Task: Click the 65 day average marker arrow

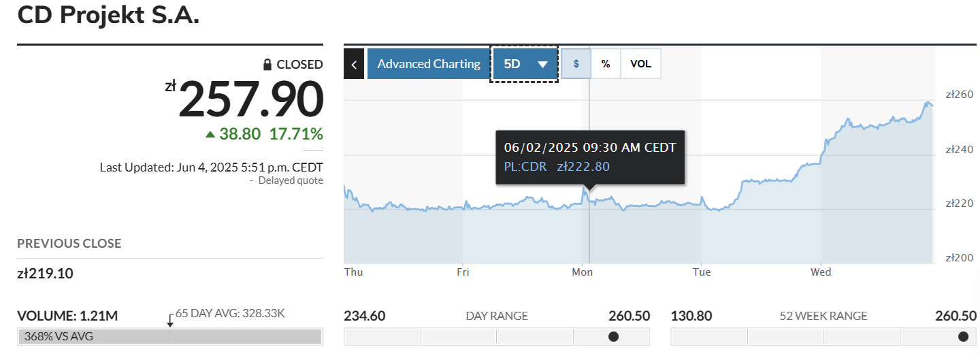Action: 170,320
